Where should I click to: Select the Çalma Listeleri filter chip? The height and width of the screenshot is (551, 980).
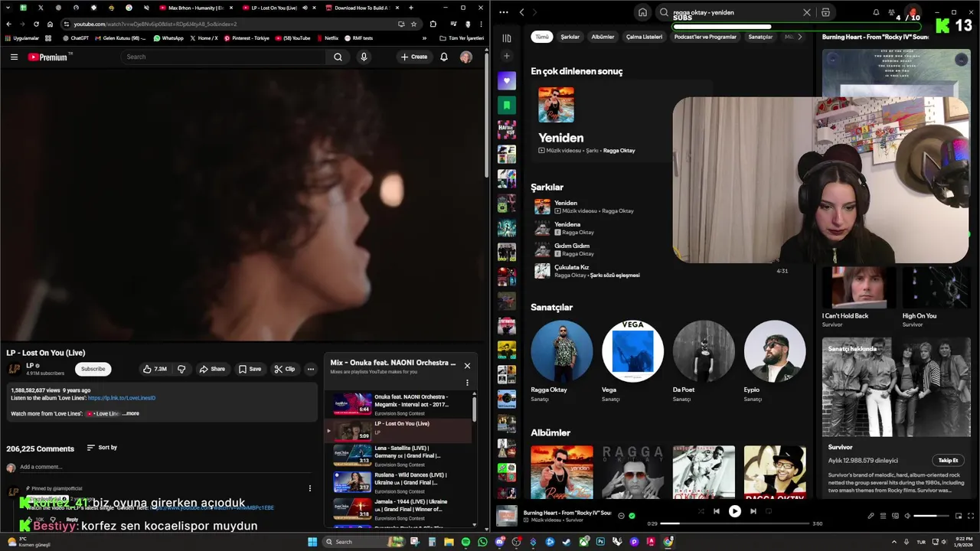(x=644, y=37)
